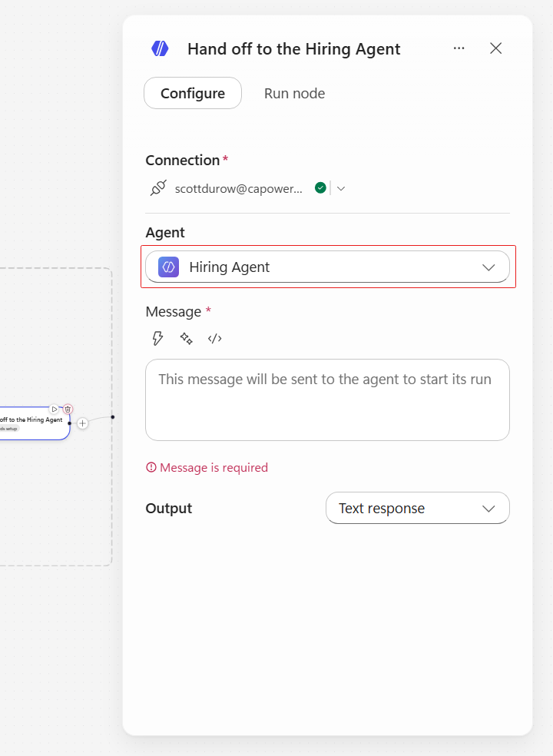Select the Hand off to the Hiring Agent canvas node

pyautogui.click(x=35, y=423)
